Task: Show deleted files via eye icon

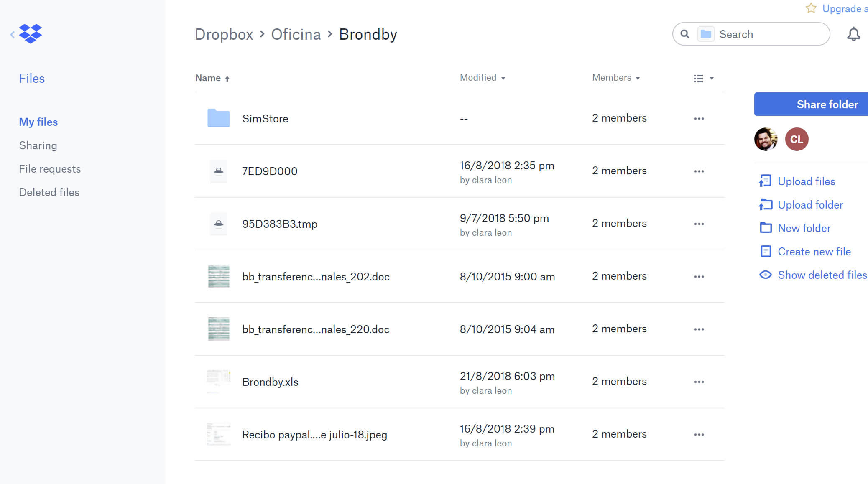Action: (x=765, y=275)
